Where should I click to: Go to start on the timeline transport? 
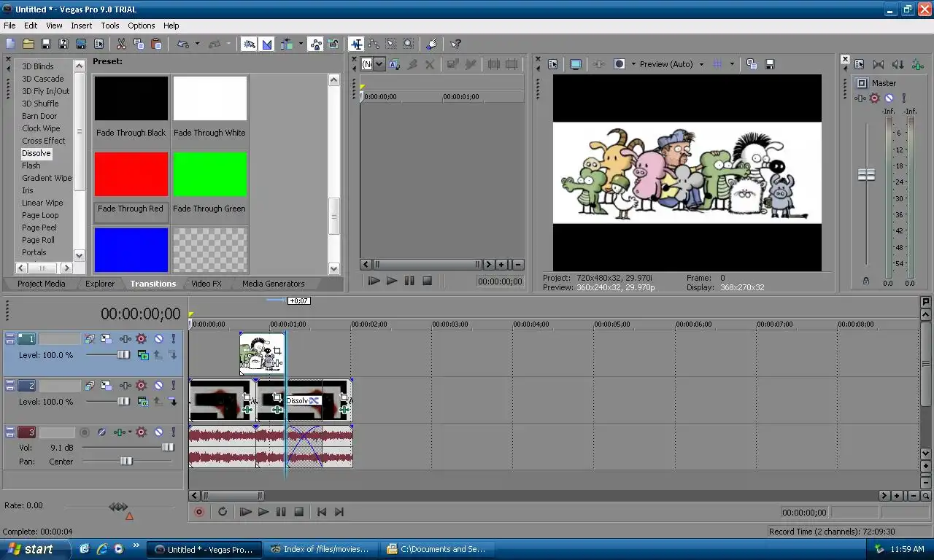tap(322, 512)
